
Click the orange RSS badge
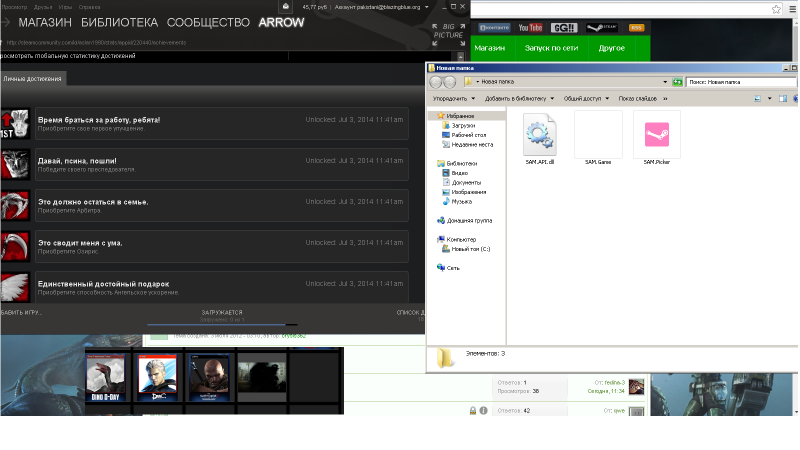(636, 28)
